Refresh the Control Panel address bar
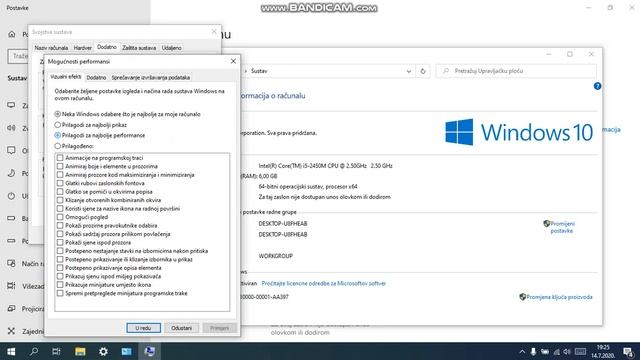This screenshot has width=640, height=360. [x=423, y=71]
